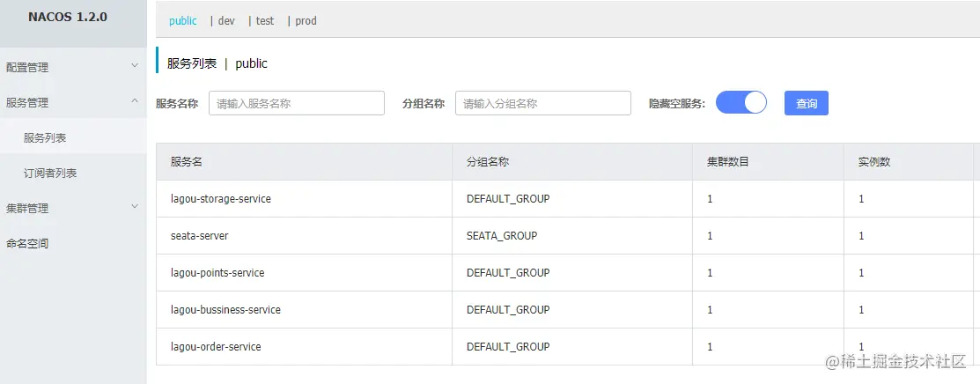Click the 集群数目 column header
This screenshot has height=384, width=980.
click(728, 162)
